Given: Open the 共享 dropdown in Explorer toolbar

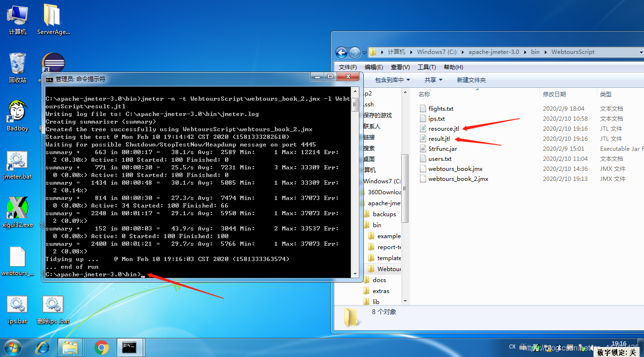Looking at the screenshot, I should pyautogui.click(x=434, y=80).
